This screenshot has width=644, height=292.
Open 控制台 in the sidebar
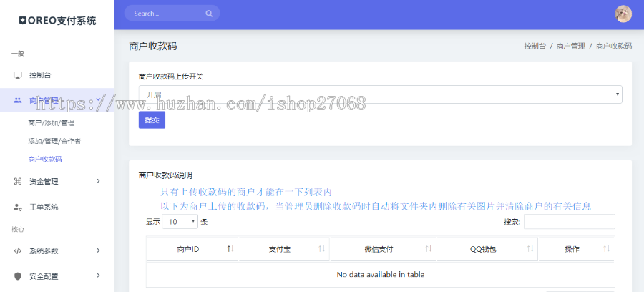[x=40, y=75]
